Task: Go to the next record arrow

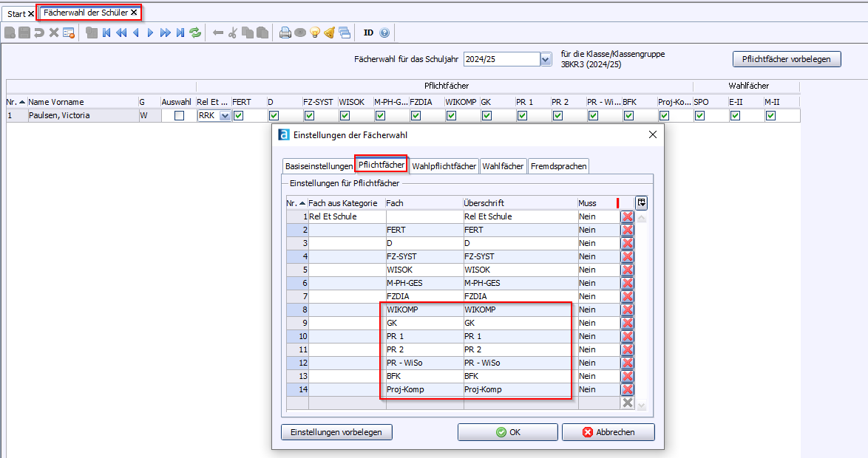Action: pos(150,33)
